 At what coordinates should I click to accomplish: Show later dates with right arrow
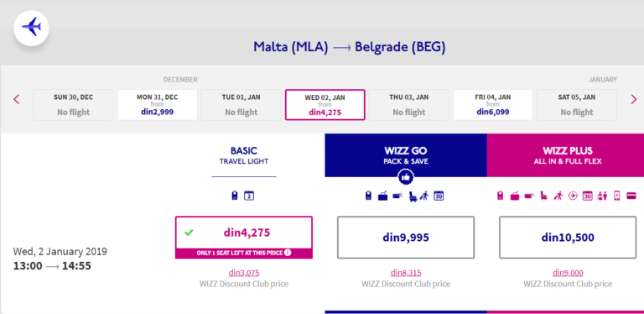click(x=634, y=99)
